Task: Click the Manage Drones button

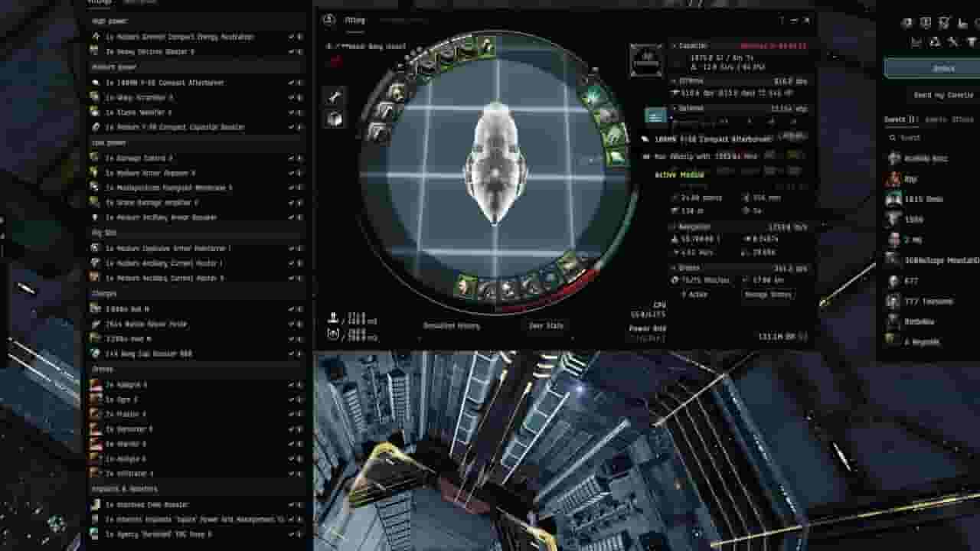Action: click(768, 295)
